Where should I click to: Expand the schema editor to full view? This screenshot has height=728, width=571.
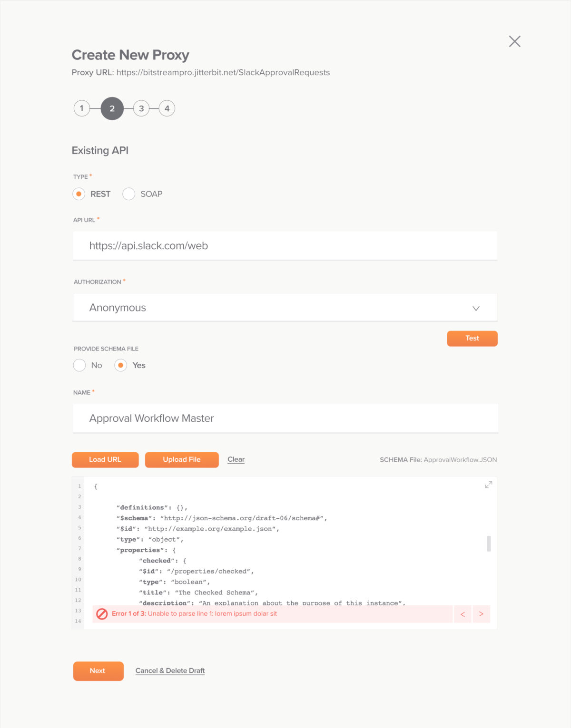coord(488,485)
